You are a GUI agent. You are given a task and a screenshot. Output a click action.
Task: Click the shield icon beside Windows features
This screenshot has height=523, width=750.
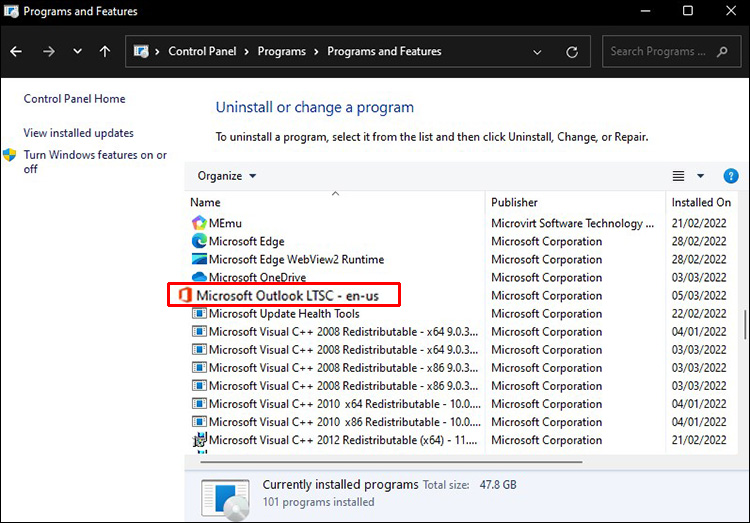(9, 155)
